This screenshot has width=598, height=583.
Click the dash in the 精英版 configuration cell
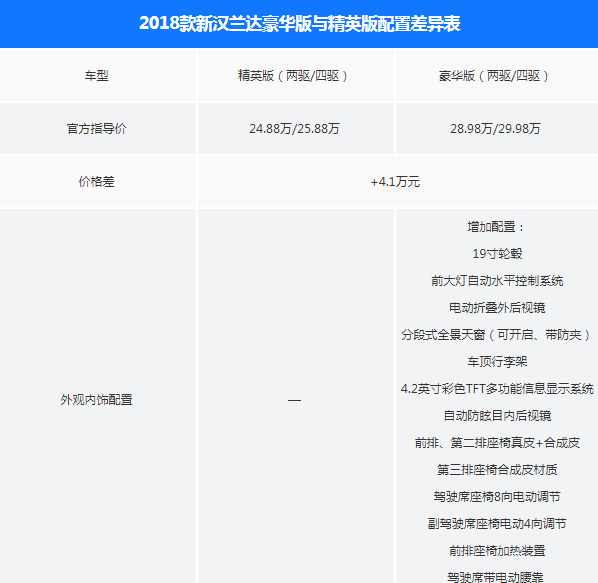pyautogui.click(x=294, y=400)
